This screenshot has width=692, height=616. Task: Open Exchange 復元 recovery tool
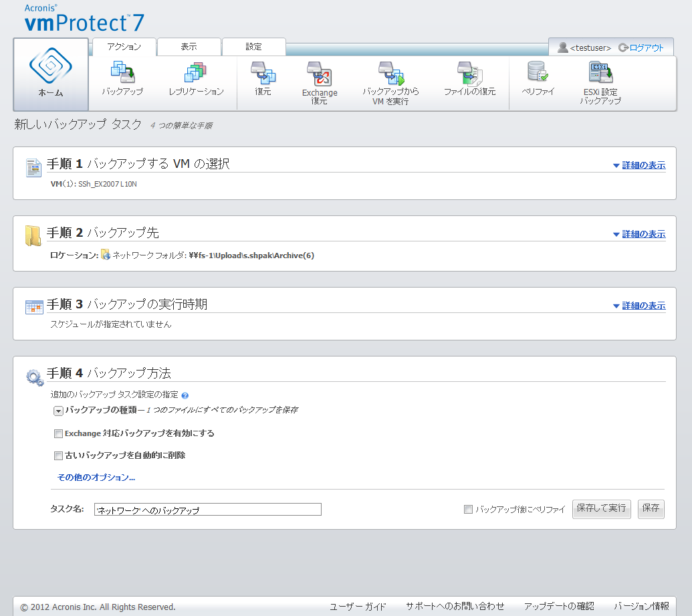[320, 73]
